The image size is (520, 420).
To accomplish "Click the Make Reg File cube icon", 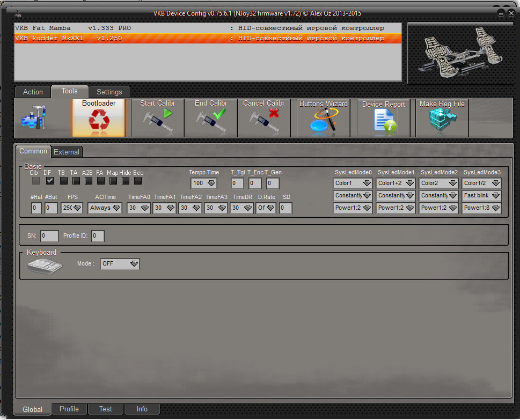I will (442, 118).
